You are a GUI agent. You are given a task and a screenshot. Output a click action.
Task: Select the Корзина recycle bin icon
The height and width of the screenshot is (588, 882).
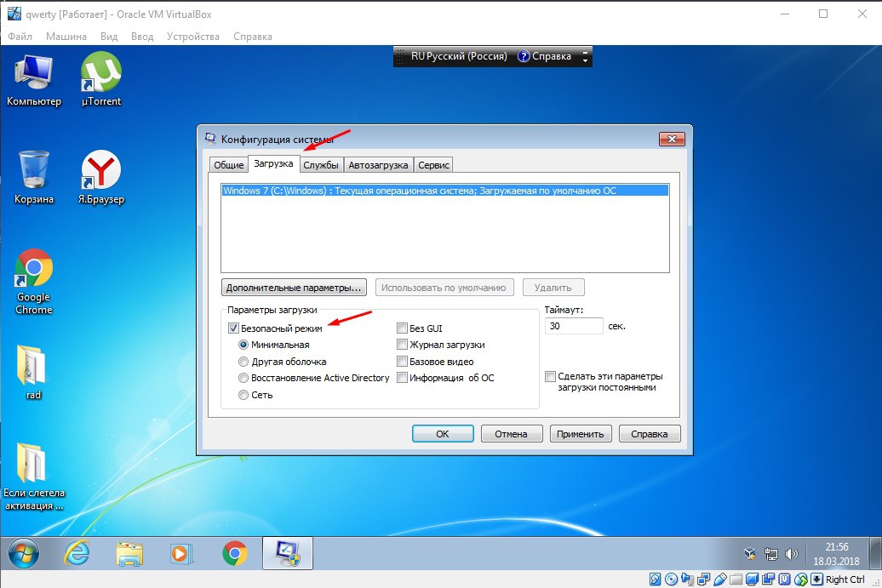click(x=34, y=177)
